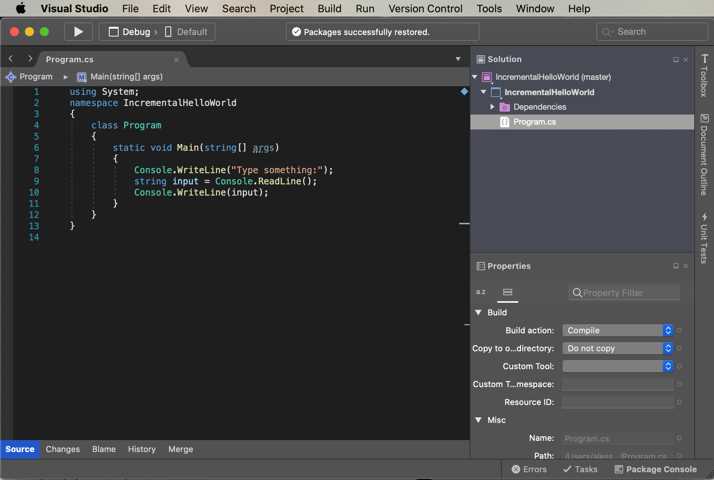
Task: Open the Visual Studio application menu
Action: (74, 8)
